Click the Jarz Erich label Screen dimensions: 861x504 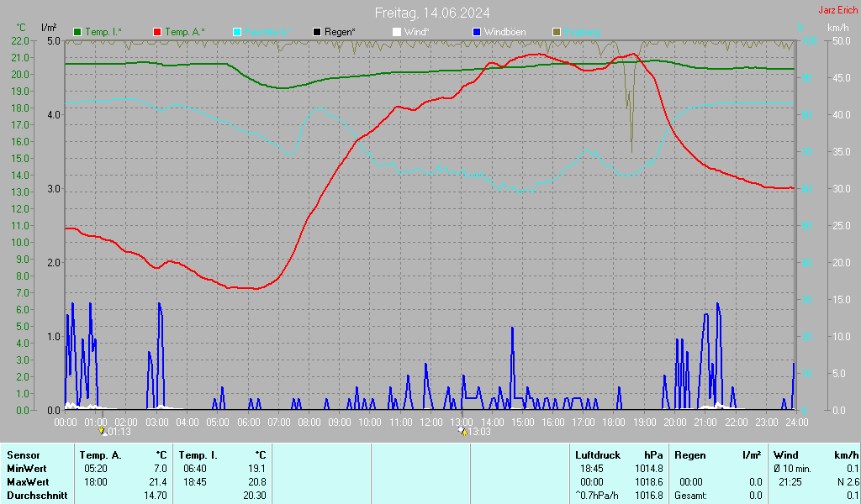click(837, 10)
